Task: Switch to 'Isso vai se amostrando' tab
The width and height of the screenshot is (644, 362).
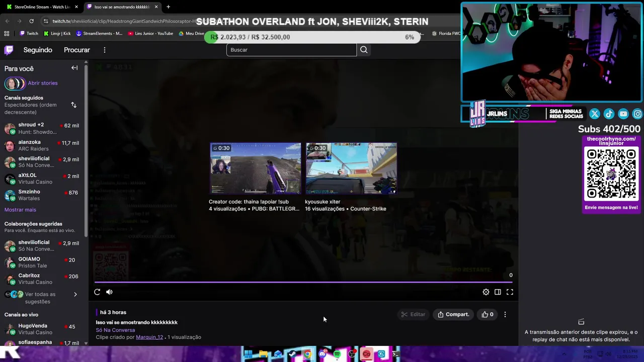Action: 122,7
